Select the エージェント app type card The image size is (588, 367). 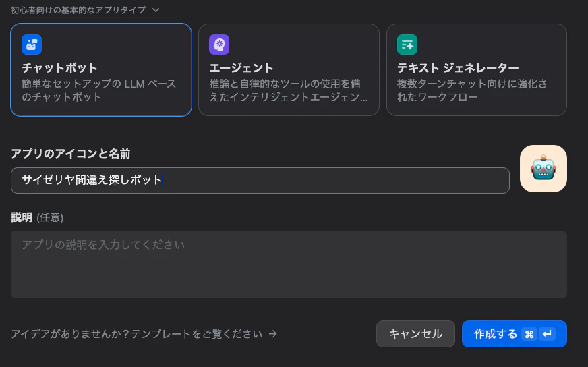point(289,69)
